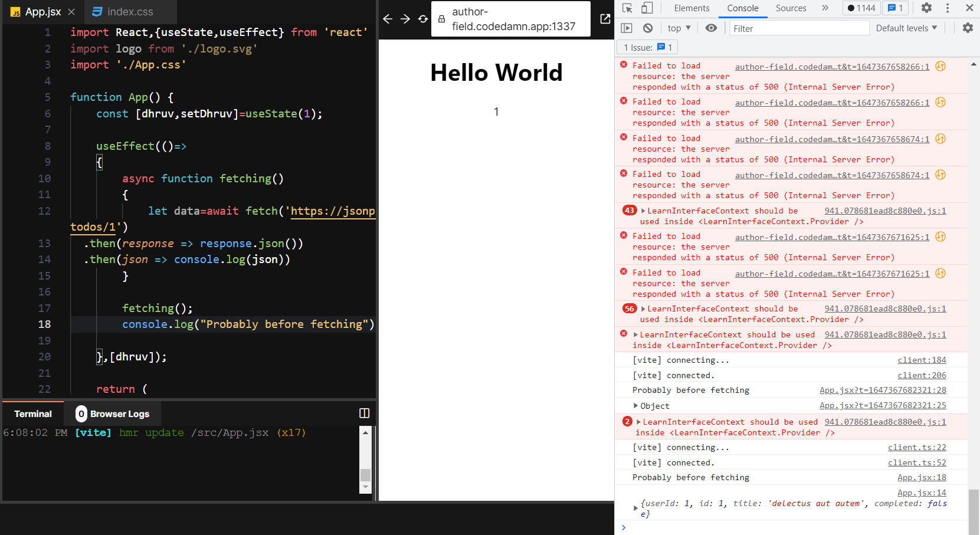The width and height of the screenshot is (980, 535).
Task: Open the App.jsx:18 source link
Action: [922, 477]
